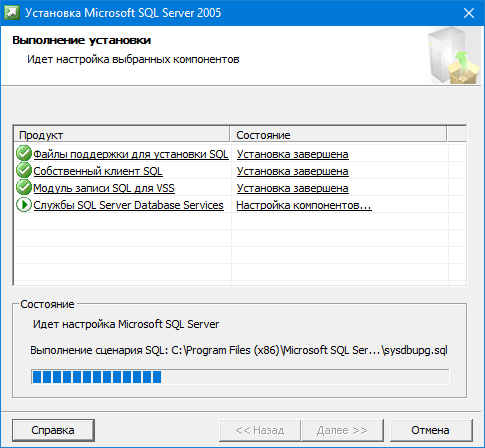The image size is (485, 448).
Task: Click the blue installation progress bar
Action: click(240, 377)
